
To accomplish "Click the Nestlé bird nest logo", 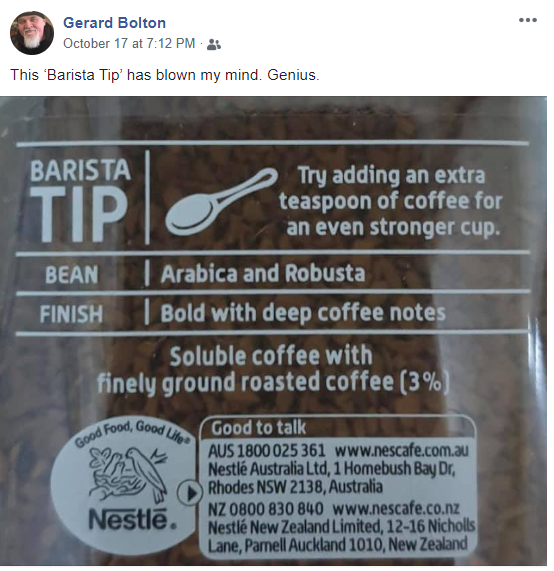I will coord(128,475).
